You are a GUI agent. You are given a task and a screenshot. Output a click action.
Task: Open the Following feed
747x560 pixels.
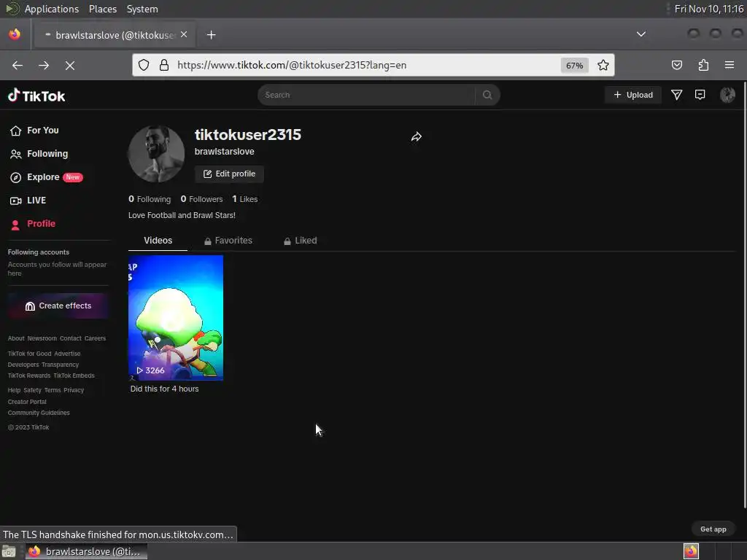[39, 154]
